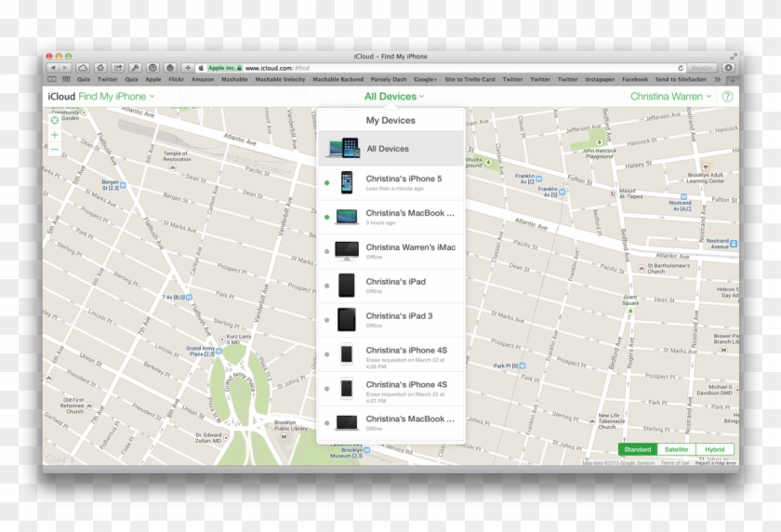Open a new tab with the tab bar plus

pyautogui.click(x=733, y=80)
